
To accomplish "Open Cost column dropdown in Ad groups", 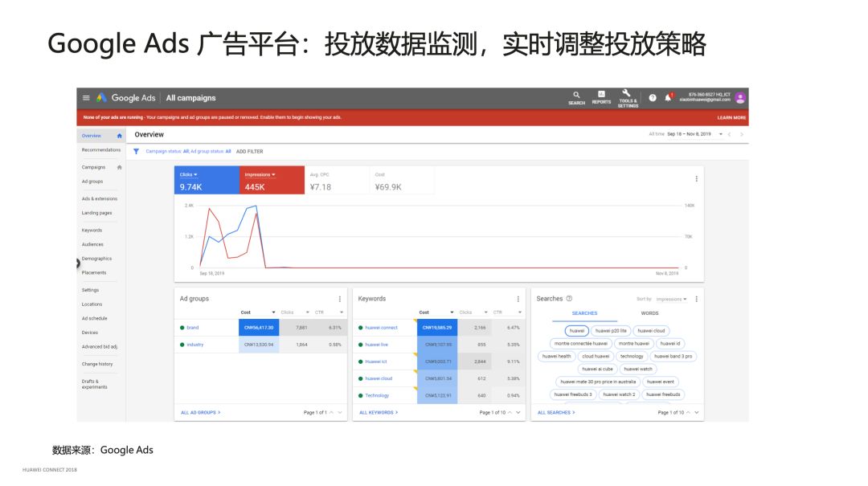I will pyautogui.click(x=273, y=312).
